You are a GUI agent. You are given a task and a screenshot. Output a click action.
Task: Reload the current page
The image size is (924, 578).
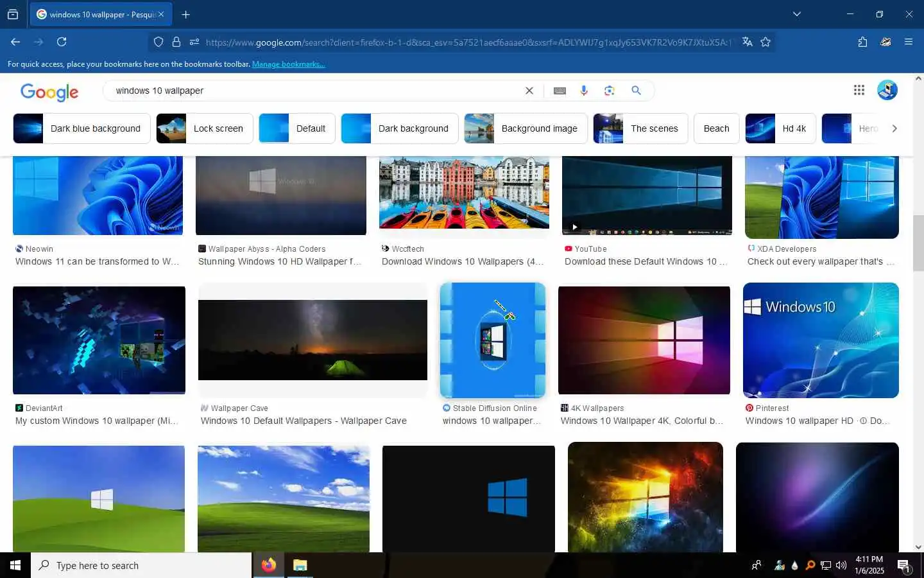62,42
